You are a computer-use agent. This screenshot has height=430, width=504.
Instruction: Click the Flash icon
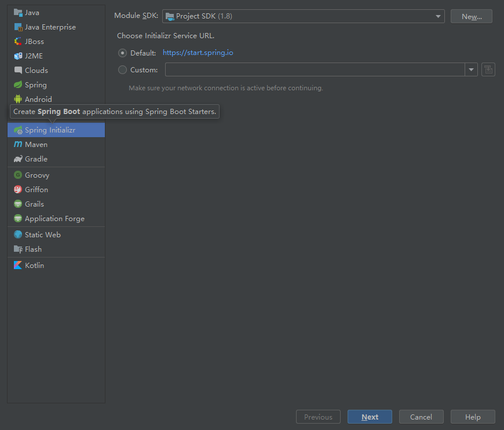(18, 249)
